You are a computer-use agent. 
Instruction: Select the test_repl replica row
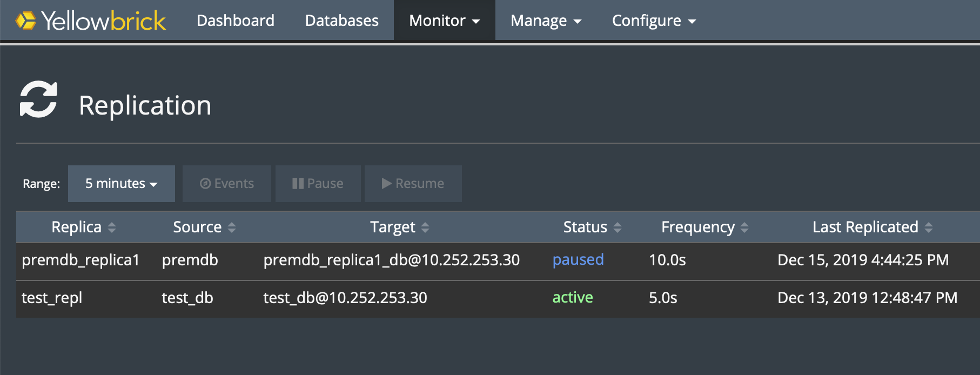(x=52, y=298)
